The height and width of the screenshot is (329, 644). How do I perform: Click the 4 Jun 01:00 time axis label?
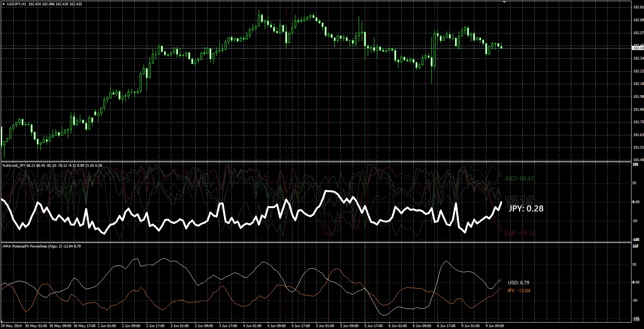coord(252,326)
